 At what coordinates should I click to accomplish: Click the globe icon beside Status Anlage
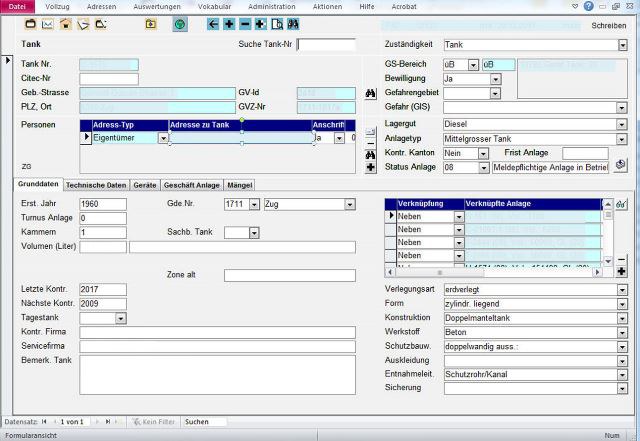point(621,166)
